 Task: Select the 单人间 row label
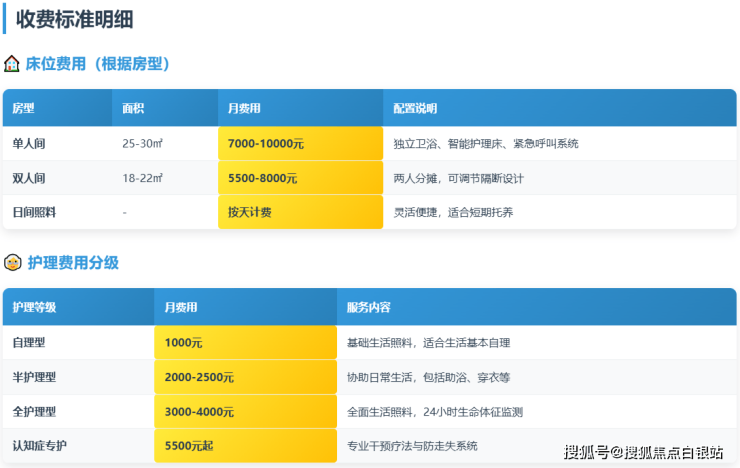(x=29, y=143)
